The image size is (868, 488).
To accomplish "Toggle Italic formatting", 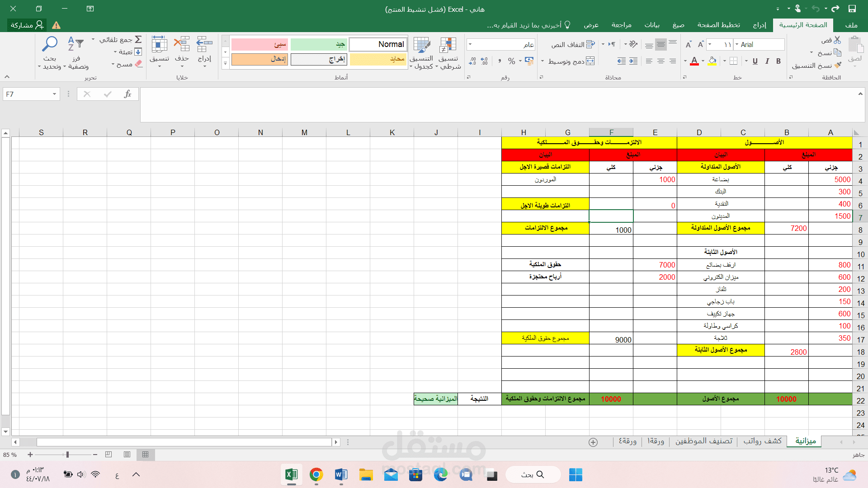I will pyautogui.click(x=767, y=61).
